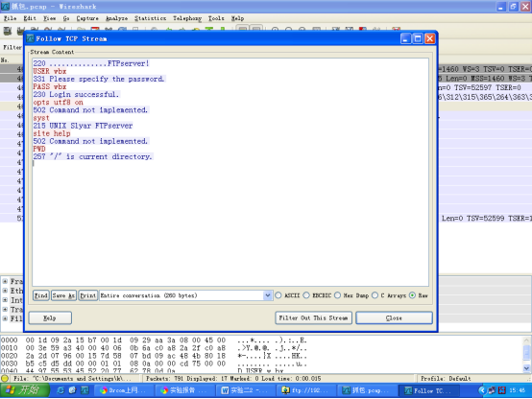
Task: Click the Wireshark main window title icon
Action: [x=5, y=6]
